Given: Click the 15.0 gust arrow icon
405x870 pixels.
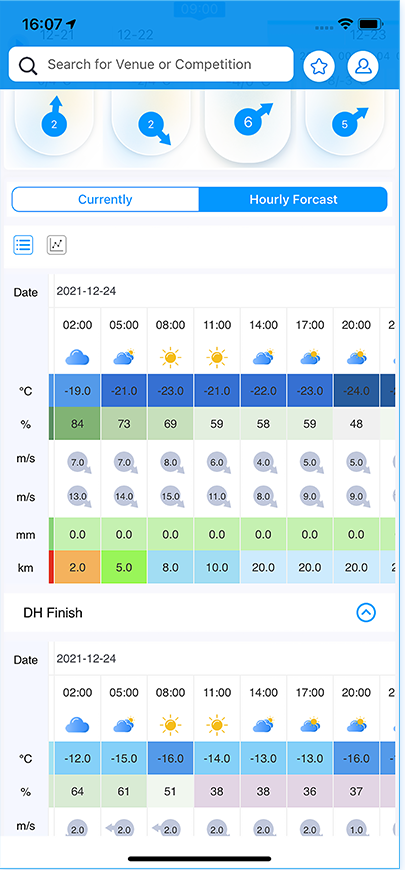Looking at the screenshot, I should 171,498.
